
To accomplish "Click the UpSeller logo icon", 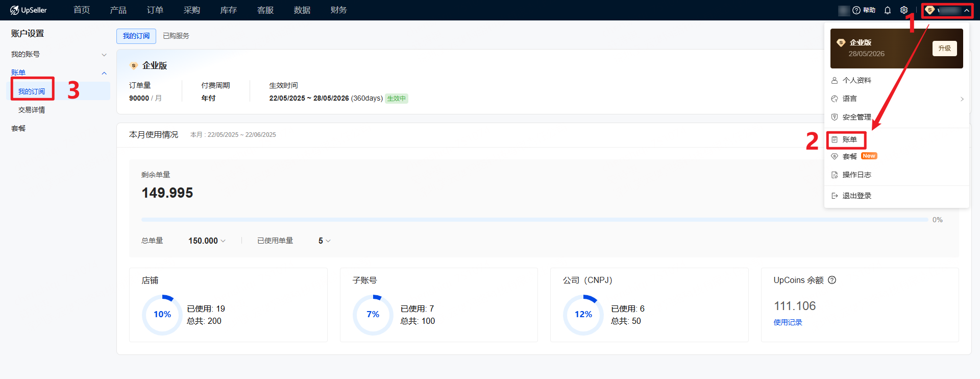I will (x=14, y=10).
